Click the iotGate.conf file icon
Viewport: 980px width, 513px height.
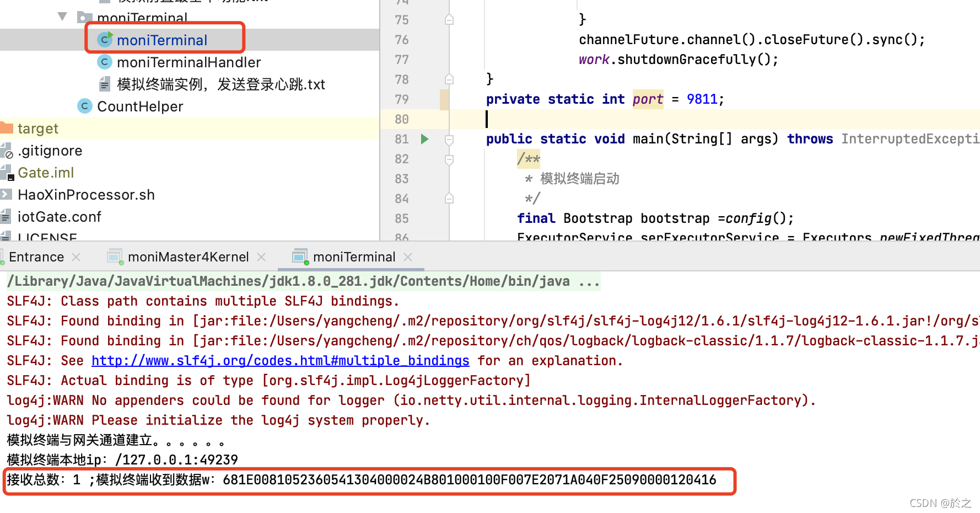coord(6,216)
